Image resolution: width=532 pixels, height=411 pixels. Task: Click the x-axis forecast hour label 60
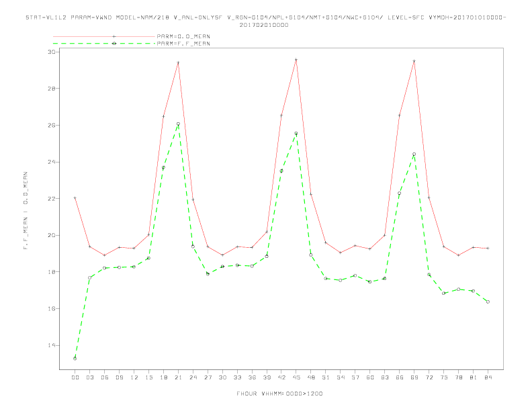(370, 377)
